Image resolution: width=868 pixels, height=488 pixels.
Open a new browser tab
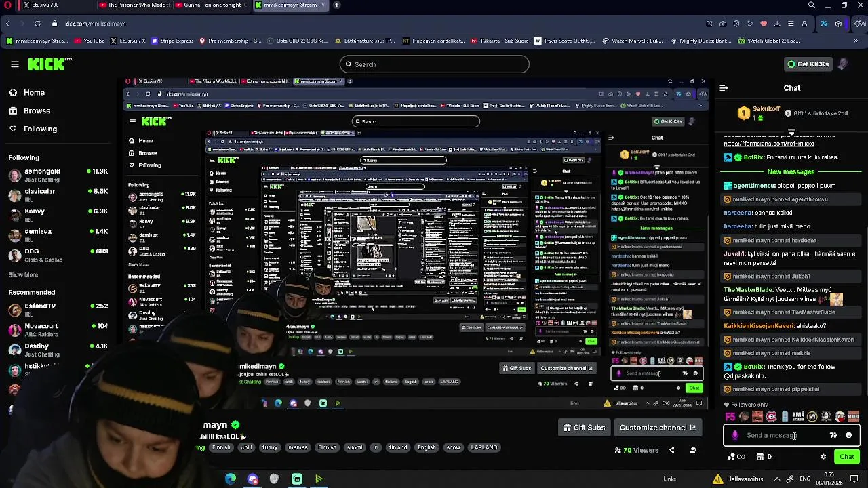click(336, 5)
